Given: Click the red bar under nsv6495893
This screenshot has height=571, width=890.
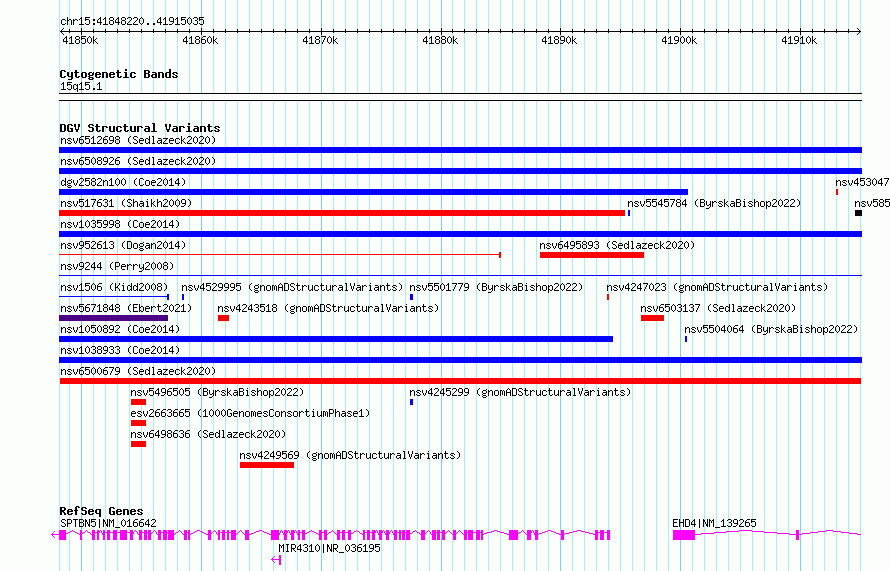Looking at the screenshot, I should (592, 255).
